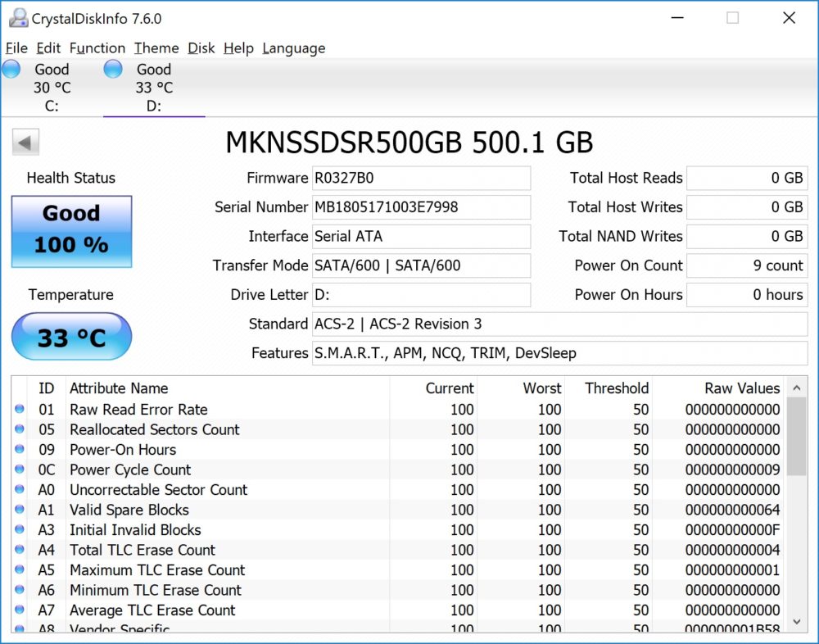Click status dot for Total TLC Erase Count
The width and height of the screenshot is (819, 644).
pyautogui.click(x=20, y=550)
